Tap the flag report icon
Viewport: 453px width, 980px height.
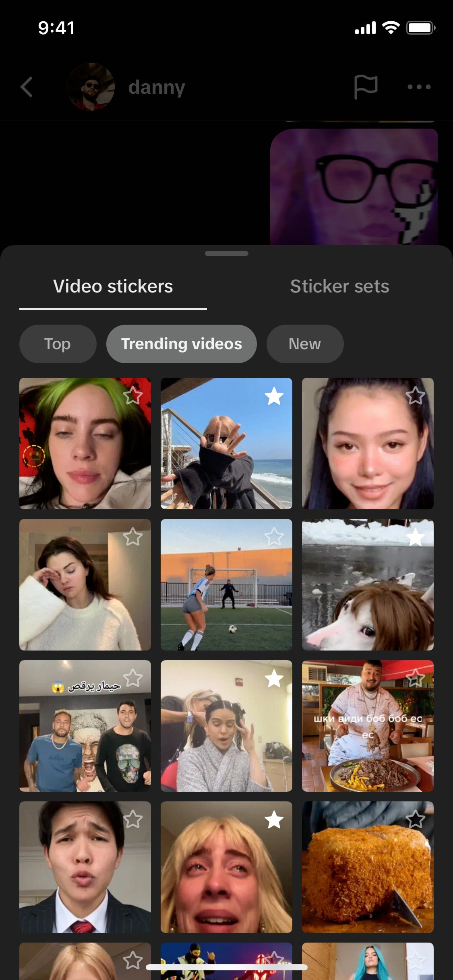pyautogui.click(x=366, y=87)
